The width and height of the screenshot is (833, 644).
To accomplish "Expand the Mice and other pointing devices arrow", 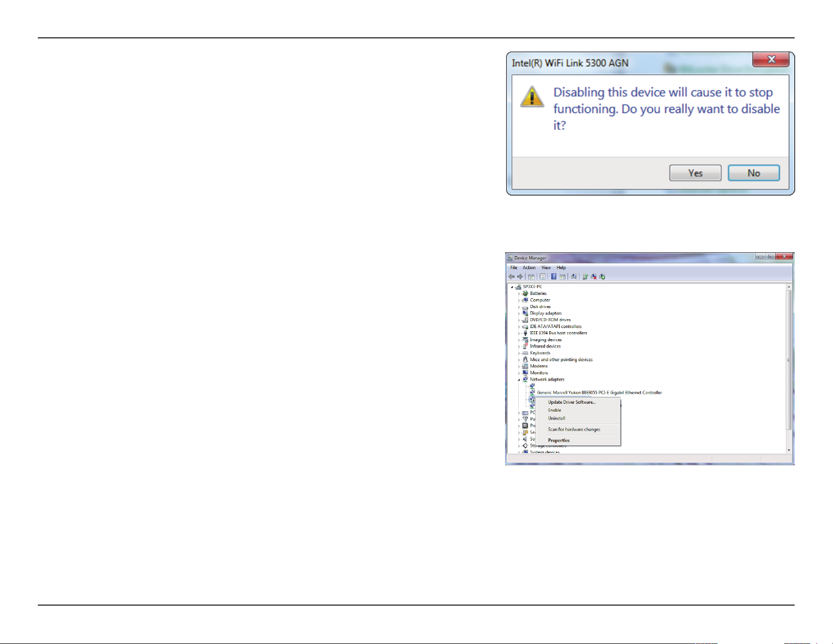I will click(519, 360).
